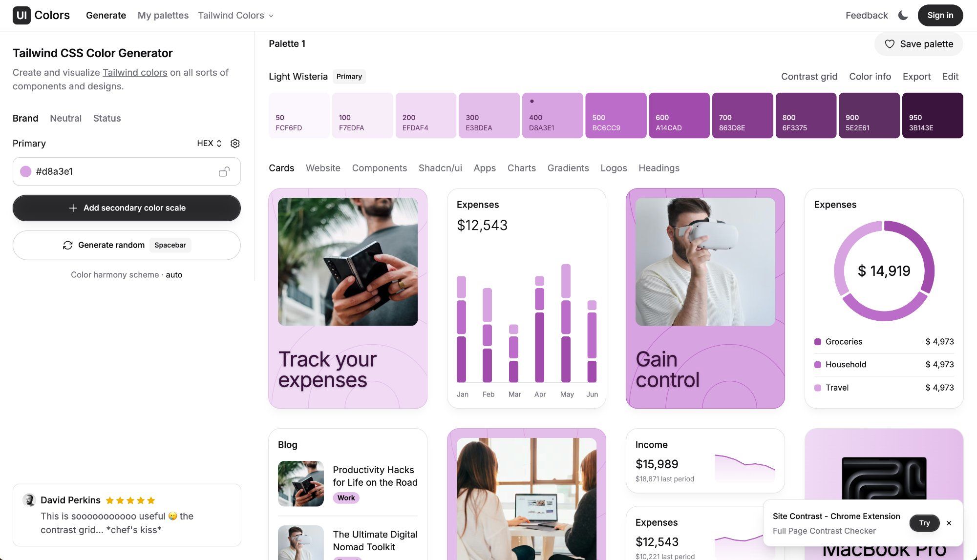Viewport: 977px width, 560px height.
Task: Click the refresh icon in Generate random
Action: click(x=68, y=245)
